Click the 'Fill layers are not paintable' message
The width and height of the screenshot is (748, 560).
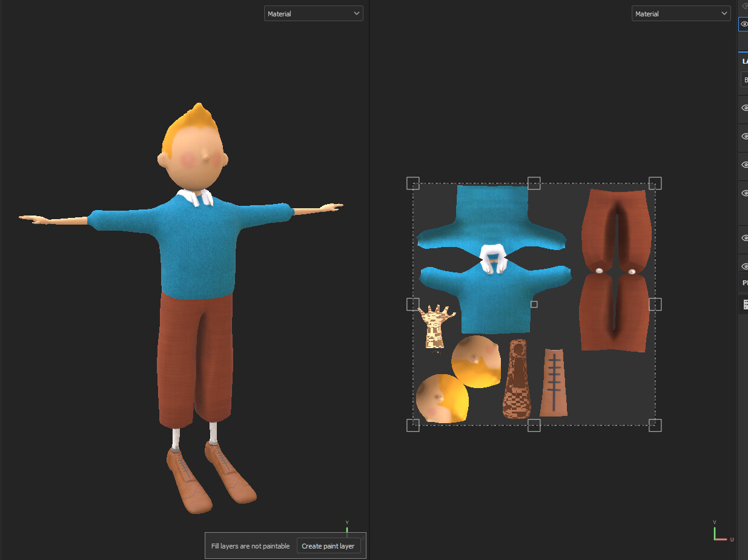250,546
